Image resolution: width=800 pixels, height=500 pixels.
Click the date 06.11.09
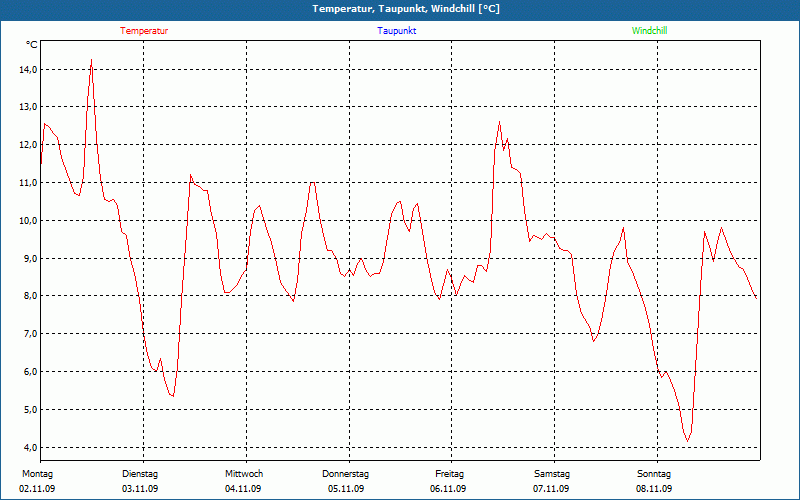point(448,489)
